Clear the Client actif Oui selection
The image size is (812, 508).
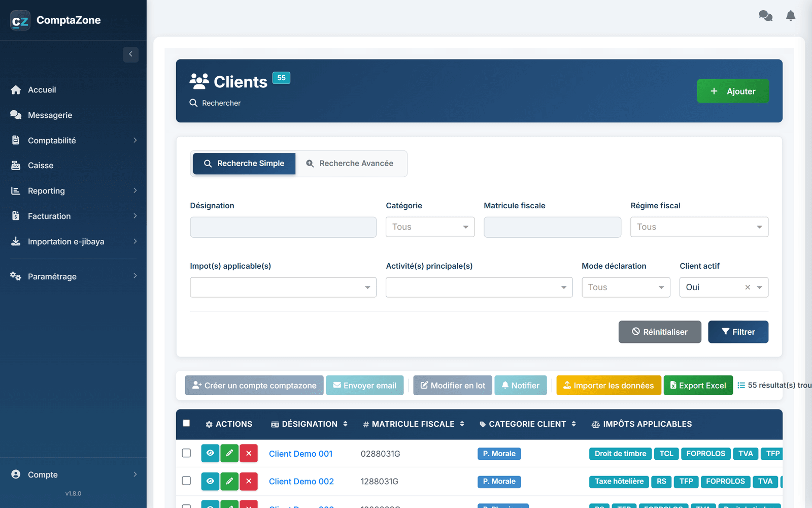point(748,288)
